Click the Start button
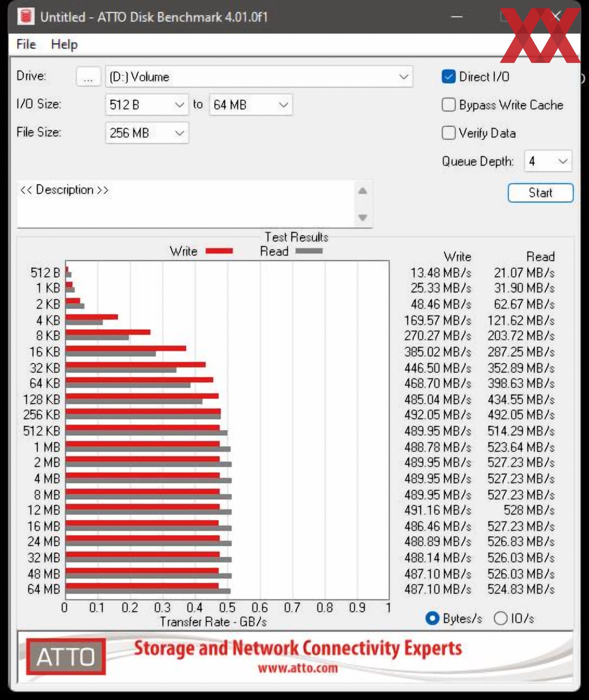 pos(540,193)
